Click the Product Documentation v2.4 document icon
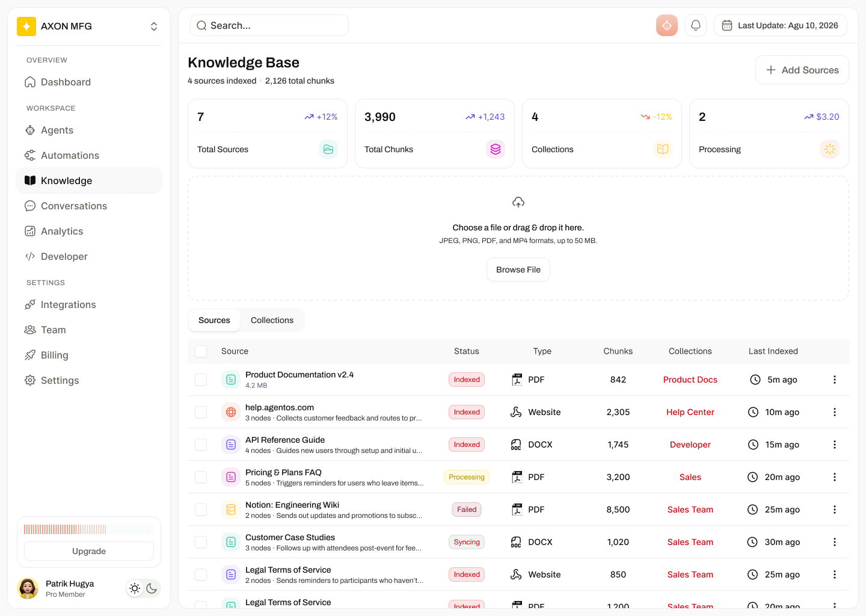This screenshot has width=866, height=616. point(231,380)
